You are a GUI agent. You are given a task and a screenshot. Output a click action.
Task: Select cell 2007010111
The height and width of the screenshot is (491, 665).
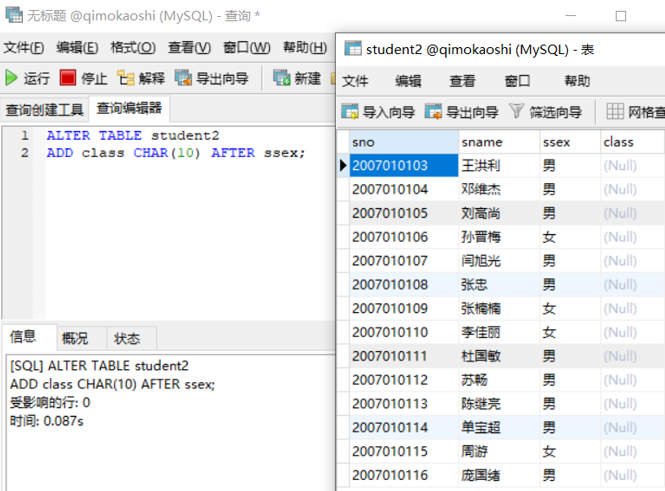click(403, 356)
